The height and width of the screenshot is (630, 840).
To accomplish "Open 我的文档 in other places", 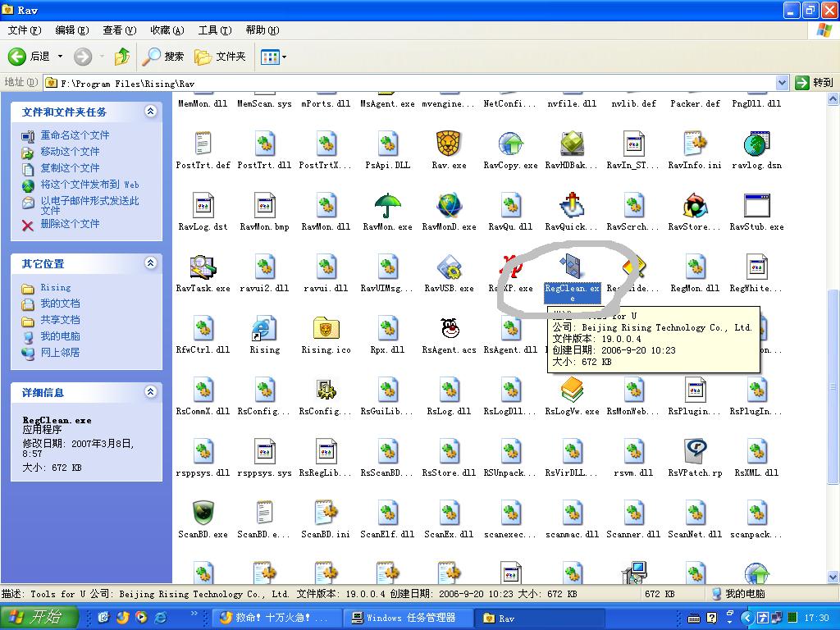I will point(60,304).
